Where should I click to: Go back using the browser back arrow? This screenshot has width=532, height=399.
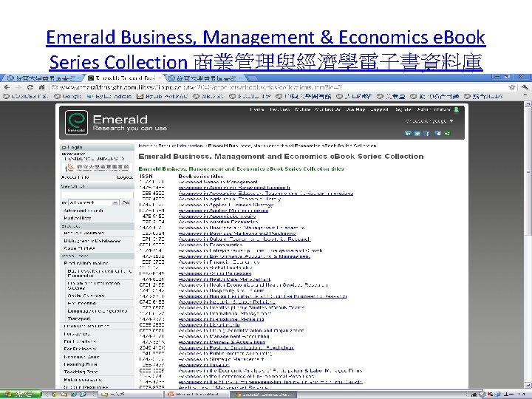(7, 87)
